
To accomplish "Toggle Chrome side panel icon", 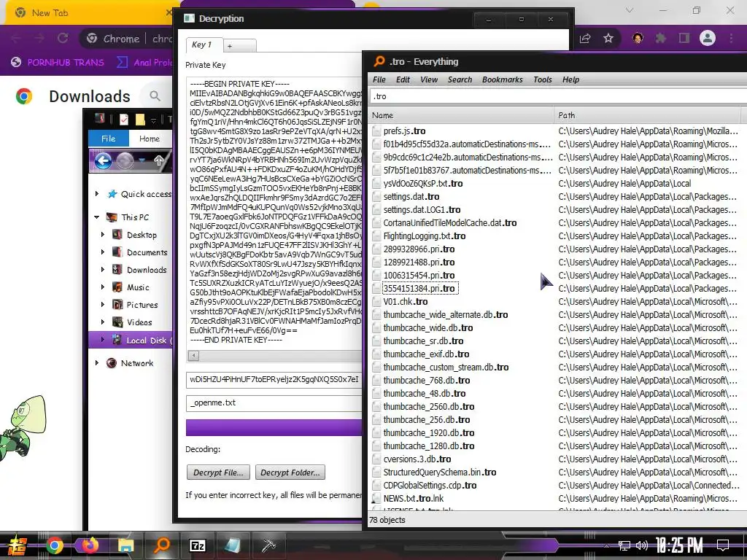I will 684,38.
